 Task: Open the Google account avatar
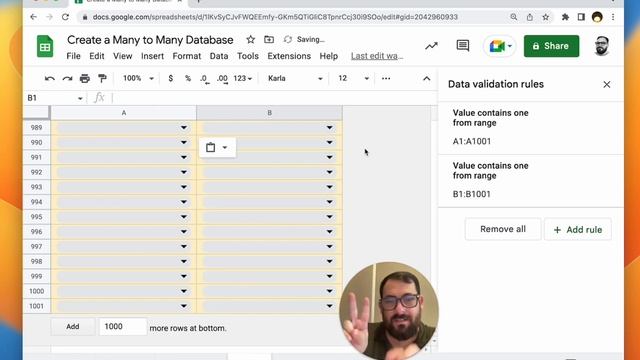click(x=601, y=46)
